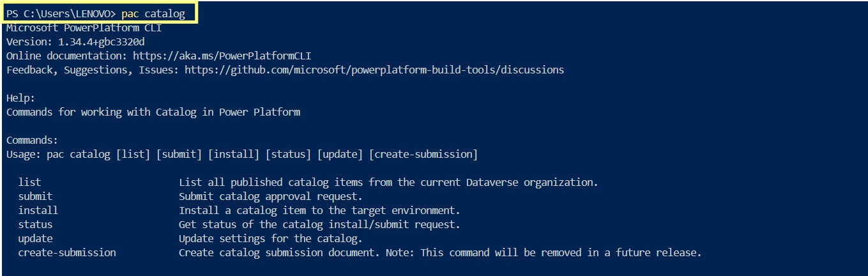Click 'list' in the commands table
The height and width of the screenshot is (276, 868).
tap(29, 182)
